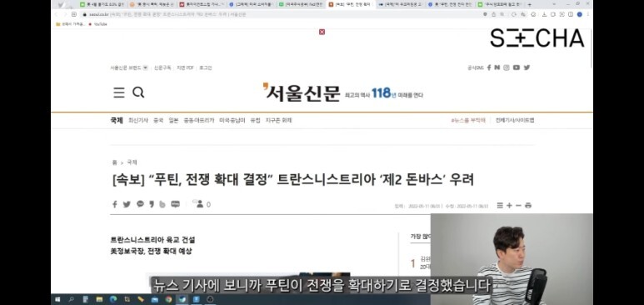Open the Twitter icon in header
Image resolution: width=644 pixels, height=305 pixels.
[527, 67]
